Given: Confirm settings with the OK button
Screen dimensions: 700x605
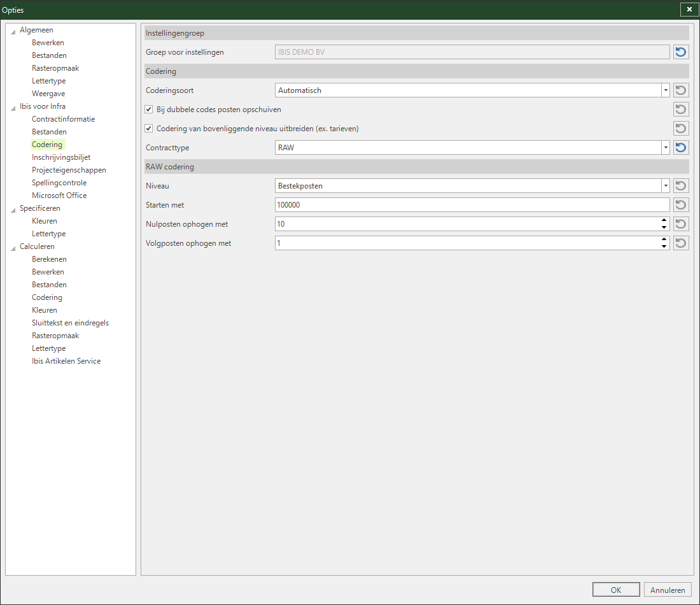Looking at the screenshot, I should (x=616, y=590).
